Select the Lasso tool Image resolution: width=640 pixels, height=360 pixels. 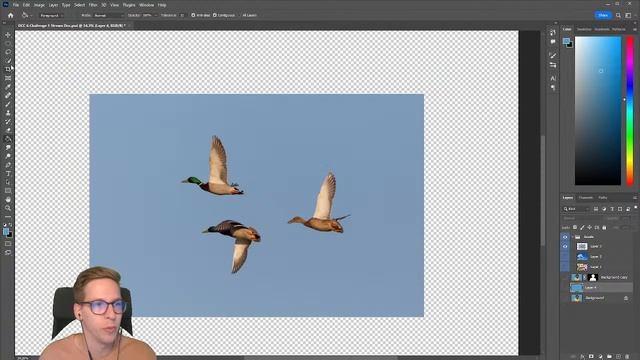click(8, 52)
